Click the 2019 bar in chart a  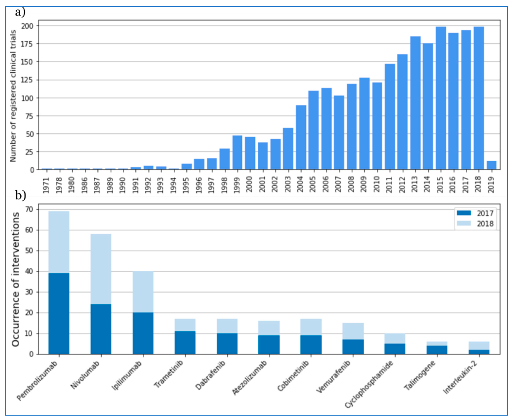pyautogui.click(x=491, y=165)
